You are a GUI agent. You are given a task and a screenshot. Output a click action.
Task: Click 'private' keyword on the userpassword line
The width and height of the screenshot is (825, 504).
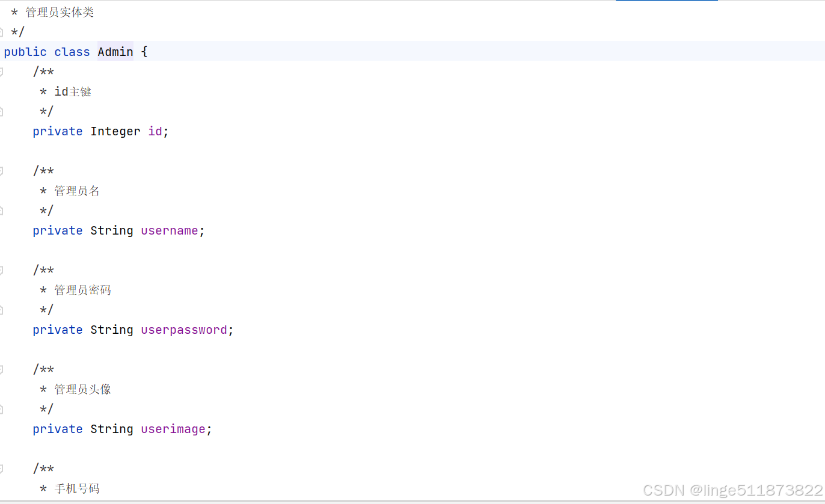coord(58,330)
